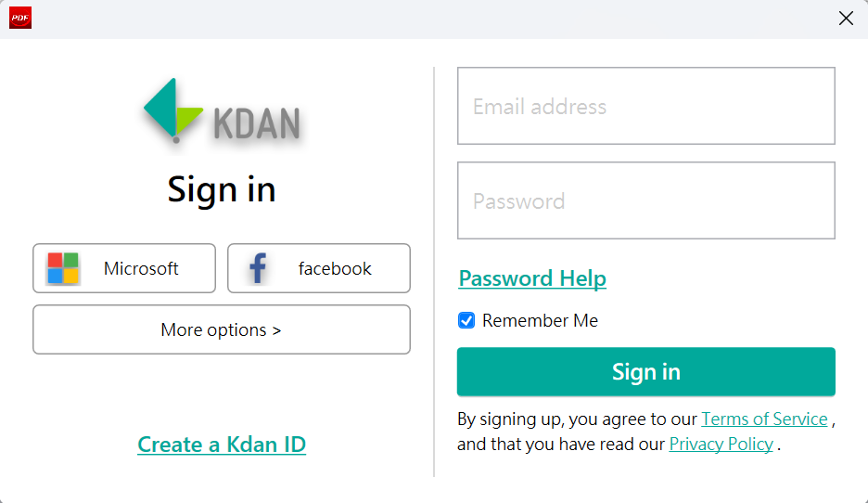868x503 pixels.
Task: Focus the Email address input field
Action: point(646,106)
